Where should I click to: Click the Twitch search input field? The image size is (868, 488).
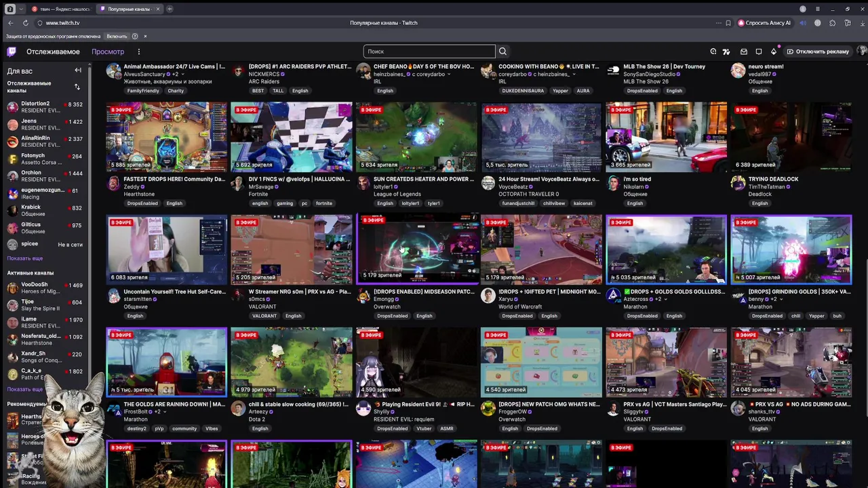tap(429, 52)
